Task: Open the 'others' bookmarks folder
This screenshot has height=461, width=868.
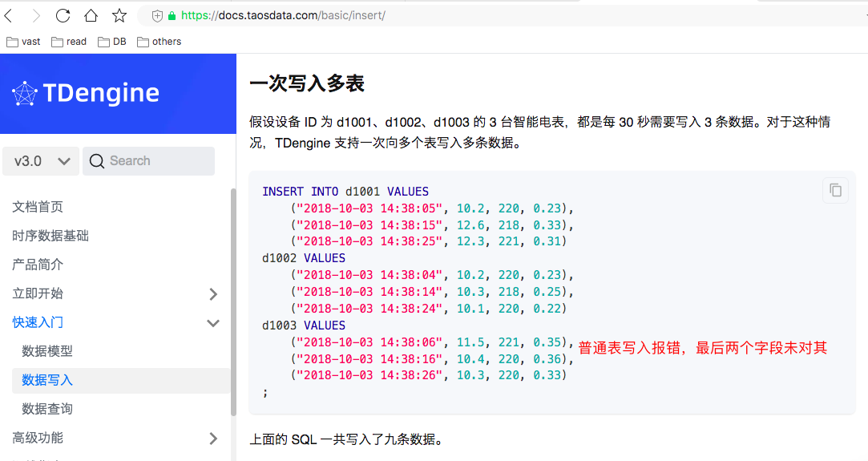Action: [159, 42]
